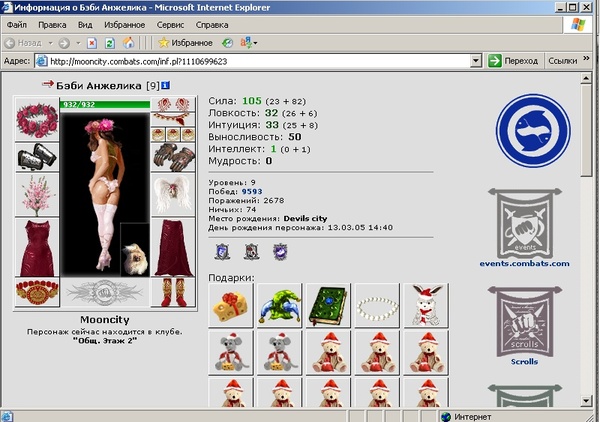The image size is (600, 422).
Task: Open the Вид menu
Action: tap(85, 25)
